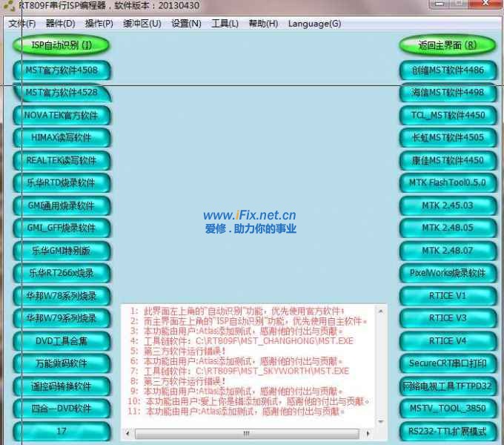Start RTICE V3

[x=448, y=318]
